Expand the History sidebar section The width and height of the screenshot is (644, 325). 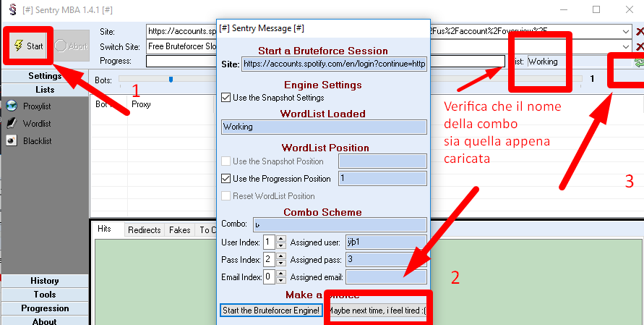(x=45, y=281)
